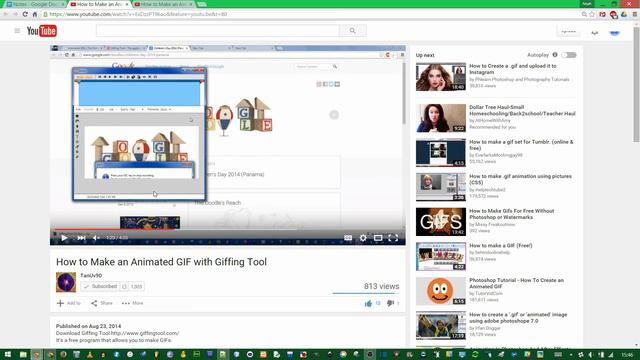Open 'Photoshop Tutorial - How To Create an Animated GIF'
The image size is (640, 360).
click(516, 283)
